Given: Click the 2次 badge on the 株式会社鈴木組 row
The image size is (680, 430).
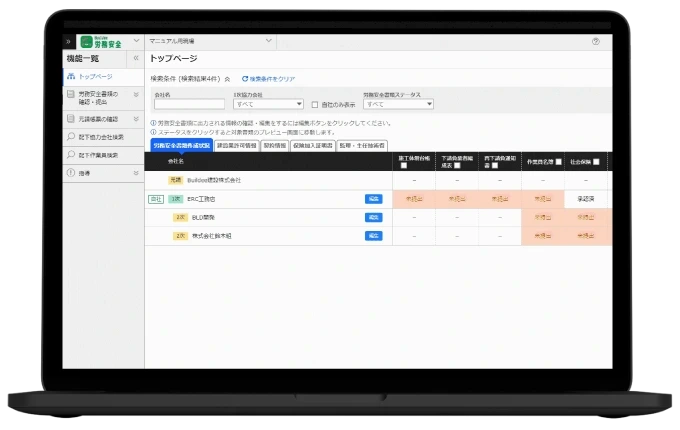Looking at the screenshot, I should (x=180, y=236).
